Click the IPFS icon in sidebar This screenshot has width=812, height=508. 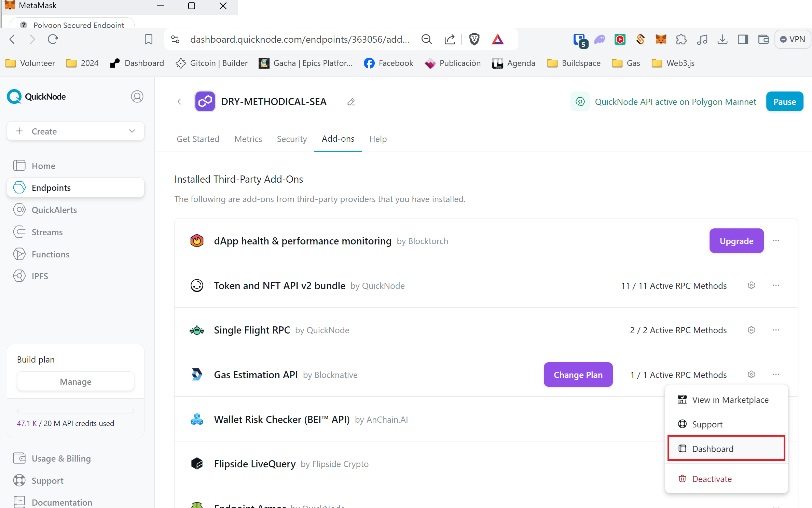[x=20, y=276]
